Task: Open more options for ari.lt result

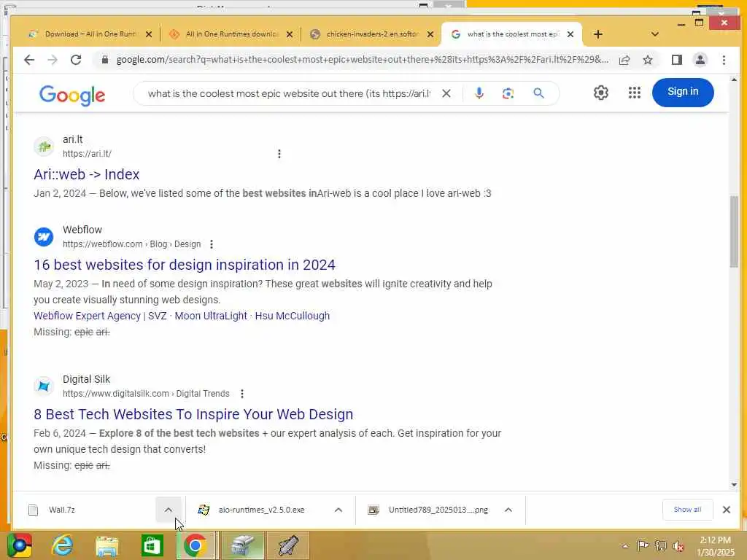Action: [279, 154]
